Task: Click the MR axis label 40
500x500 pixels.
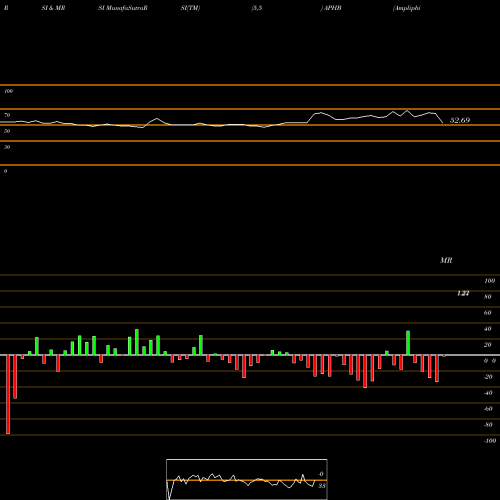Action: click(488, 329)
